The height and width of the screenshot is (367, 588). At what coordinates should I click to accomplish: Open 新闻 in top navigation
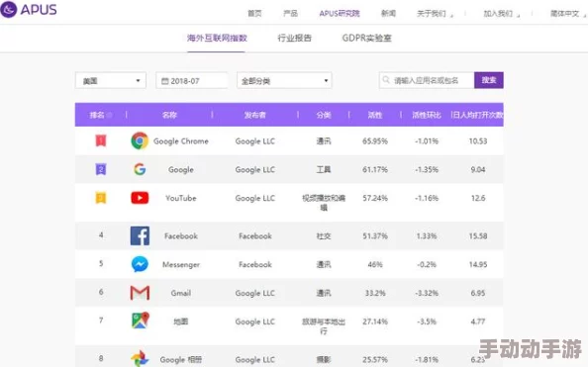[388, 14]
